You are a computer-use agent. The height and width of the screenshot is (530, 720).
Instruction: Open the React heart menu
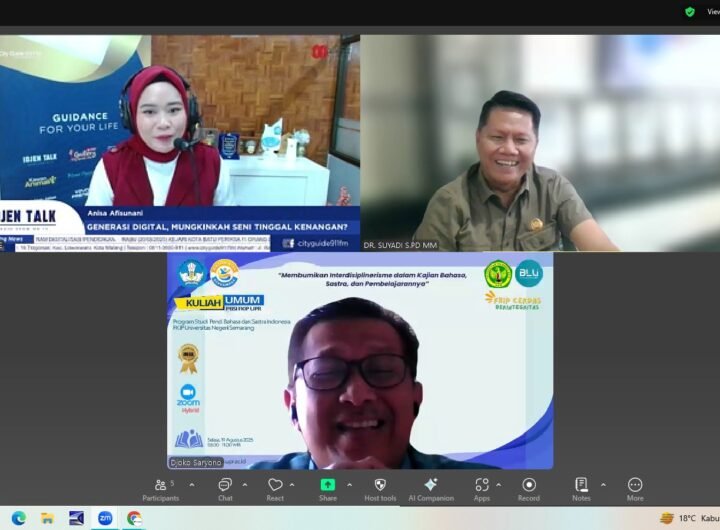pyautogui.click(x=275, y=490)
